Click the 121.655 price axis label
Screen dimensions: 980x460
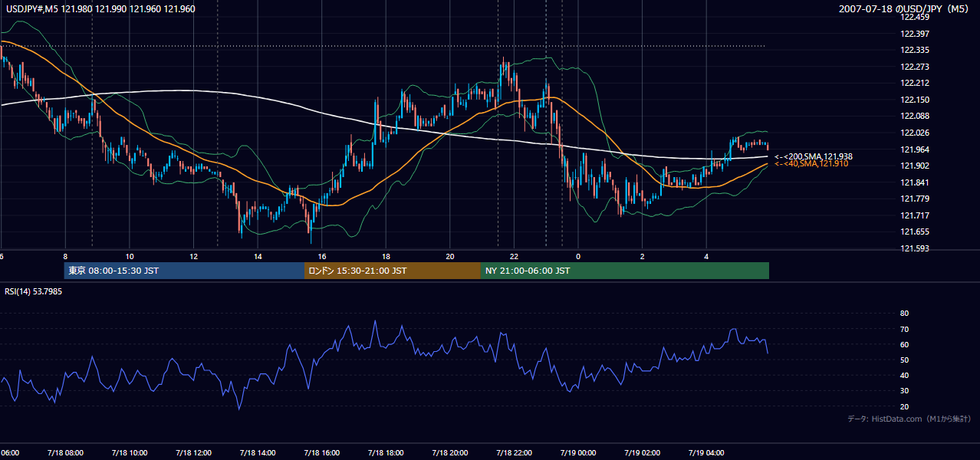(913, 232)
